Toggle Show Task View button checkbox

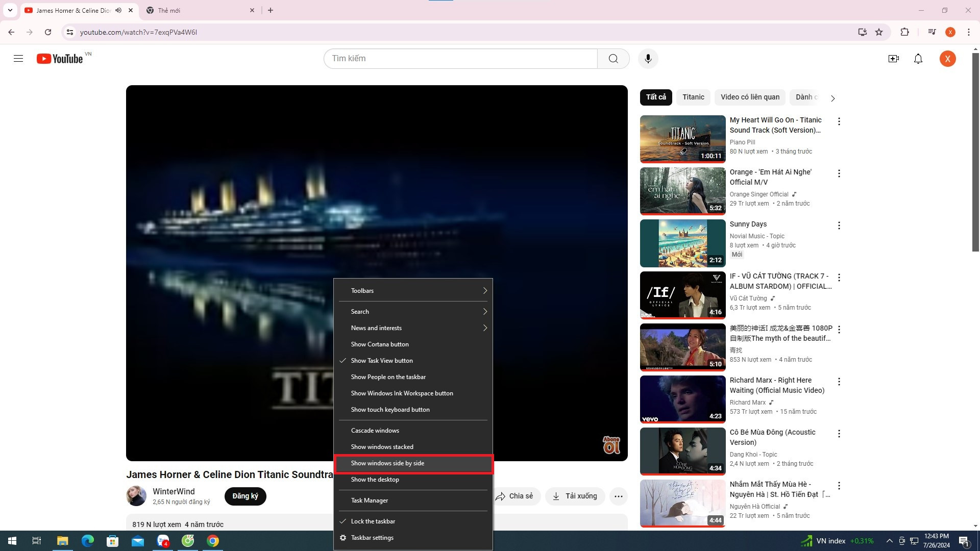pos(382,360)
